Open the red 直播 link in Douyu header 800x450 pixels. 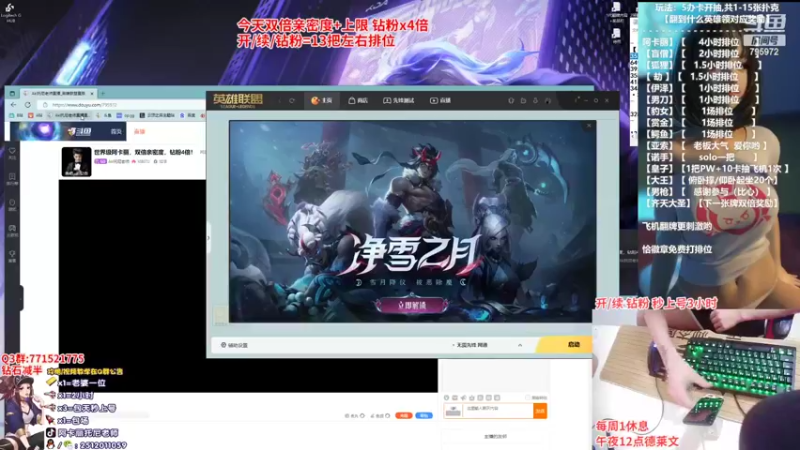pyautogui.click(x=139, y=132)
